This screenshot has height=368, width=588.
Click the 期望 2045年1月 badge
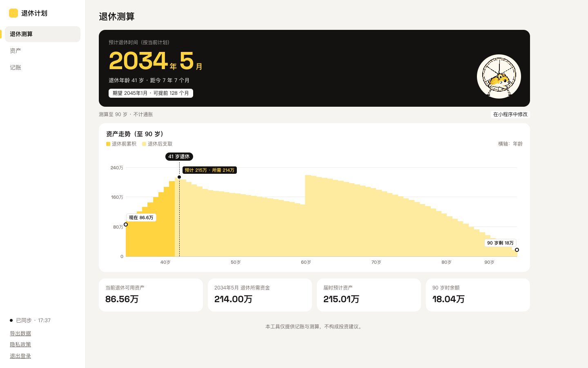point(151,93)
